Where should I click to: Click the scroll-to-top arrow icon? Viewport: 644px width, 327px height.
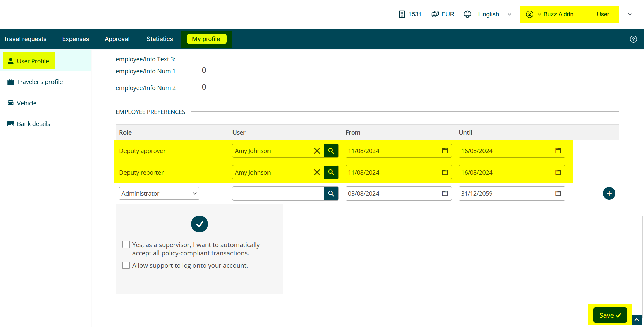(636, 320)
